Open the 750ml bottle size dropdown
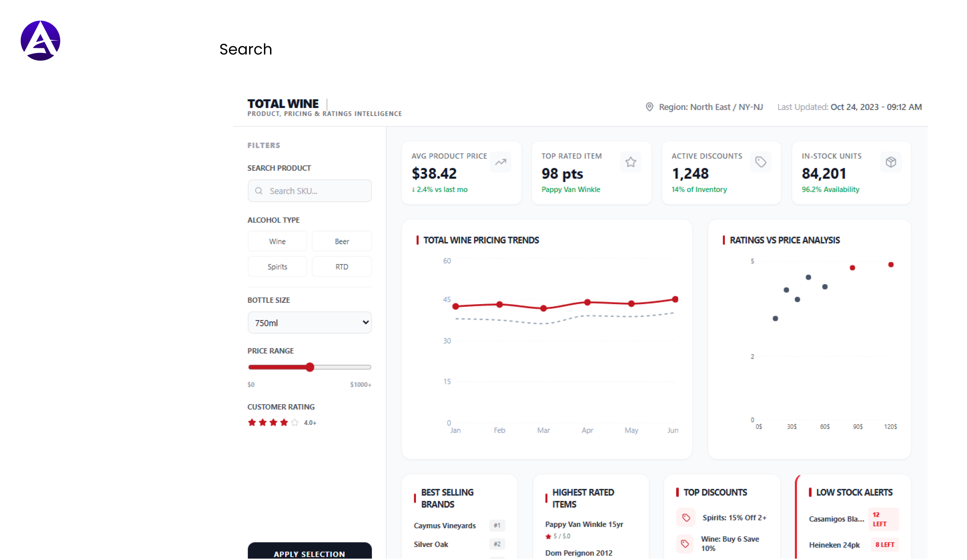Viewport: 967px width, 560px height. [x=309, y=322]
